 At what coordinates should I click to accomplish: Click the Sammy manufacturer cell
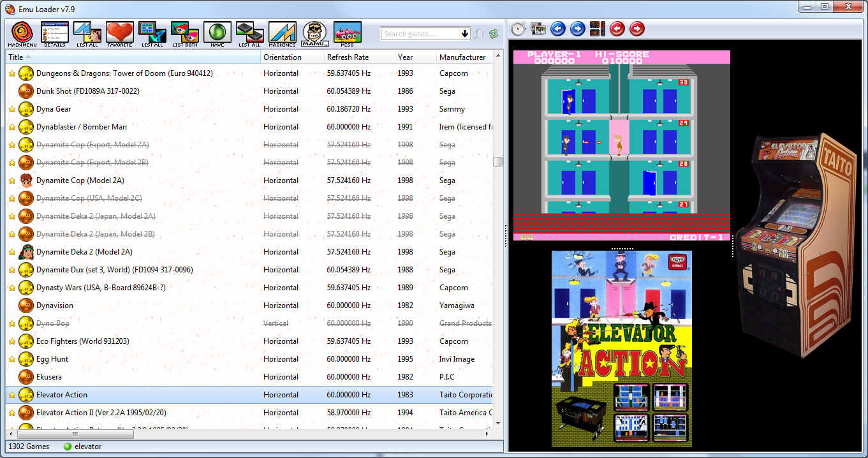(x=452, y=109)
